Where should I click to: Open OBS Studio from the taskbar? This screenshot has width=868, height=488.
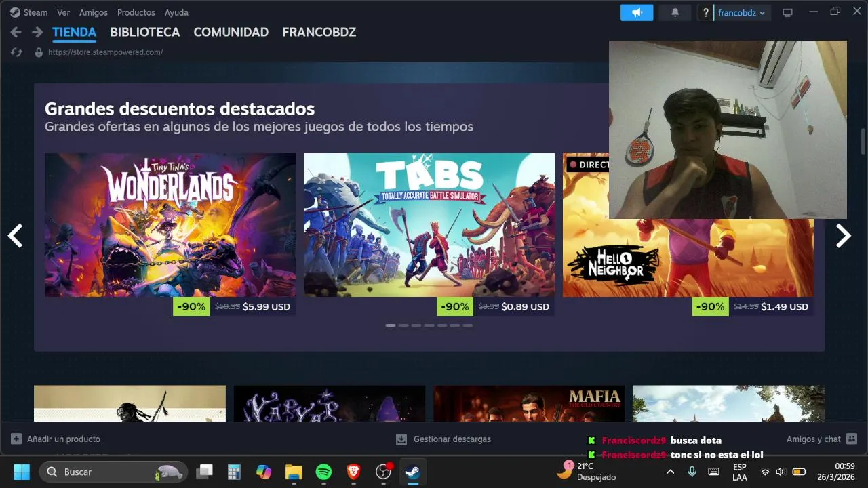(x=383, y=472)
